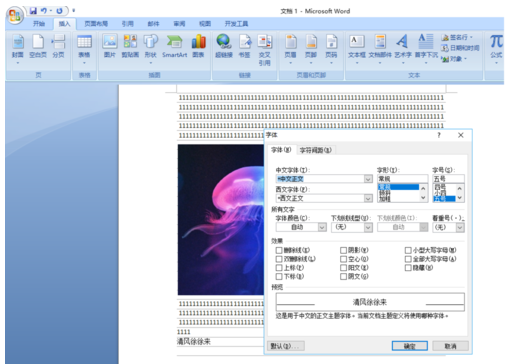Insert a picture (图片) from file
This screenshot has width=515, height=364.
point(110,47)
